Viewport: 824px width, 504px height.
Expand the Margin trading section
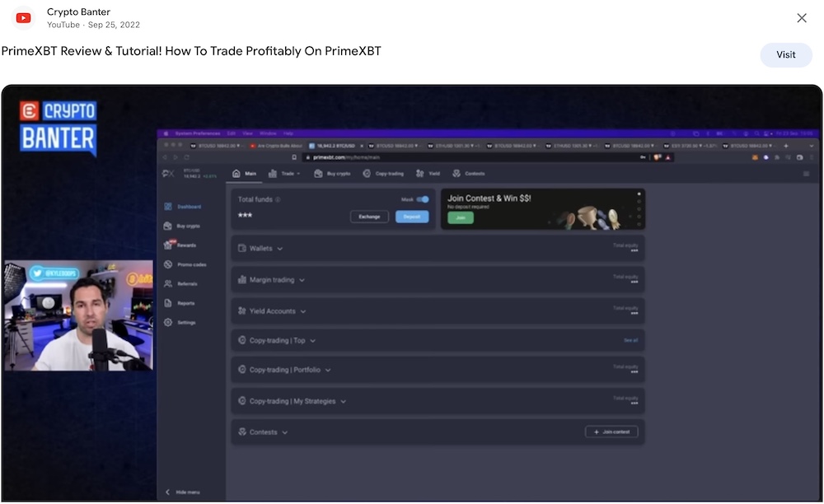pos(438,280)
